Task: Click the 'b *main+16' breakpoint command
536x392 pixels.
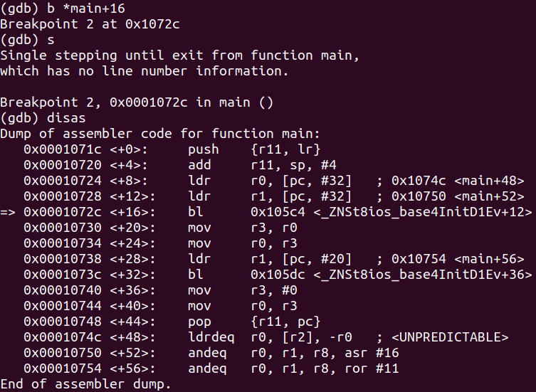Action: click(x=86, y=9)
